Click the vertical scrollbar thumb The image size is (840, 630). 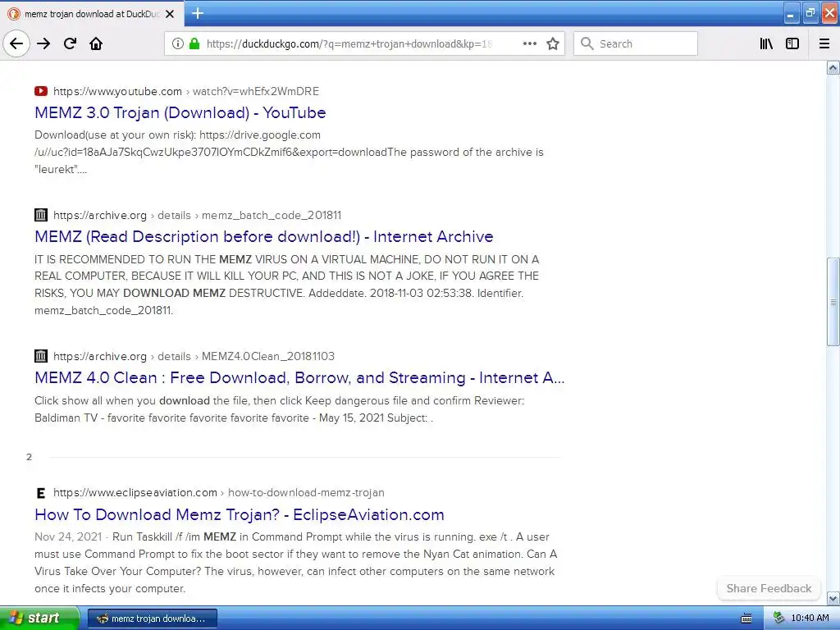point(833,302)
